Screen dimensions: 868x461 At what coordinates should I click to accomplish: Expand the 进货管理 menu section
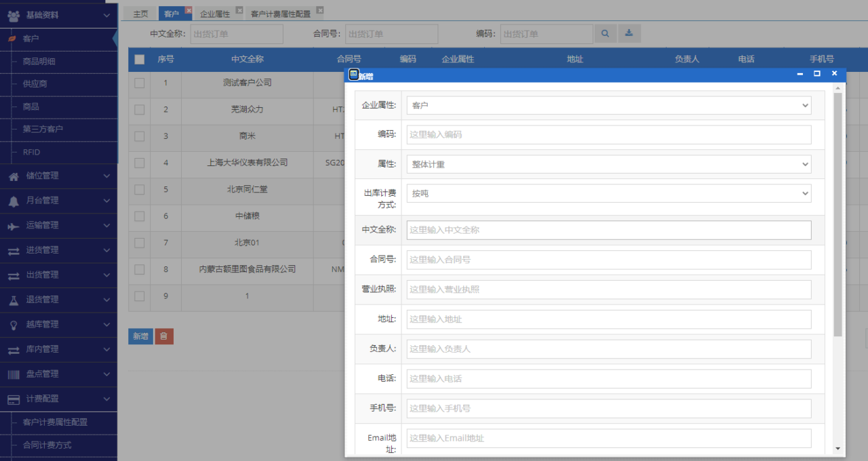coord(106,250)
